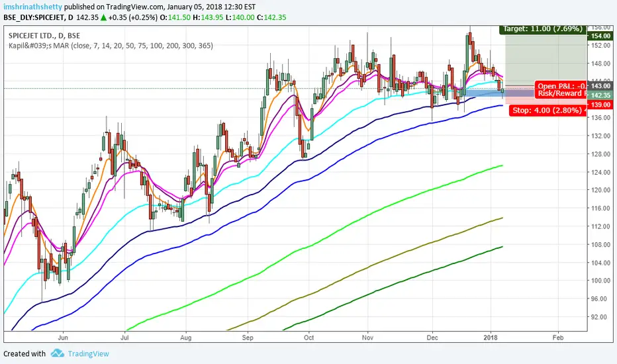Click the 142.35 current price tag
Screen dimensions: 617x364
(x=600, y=95)
